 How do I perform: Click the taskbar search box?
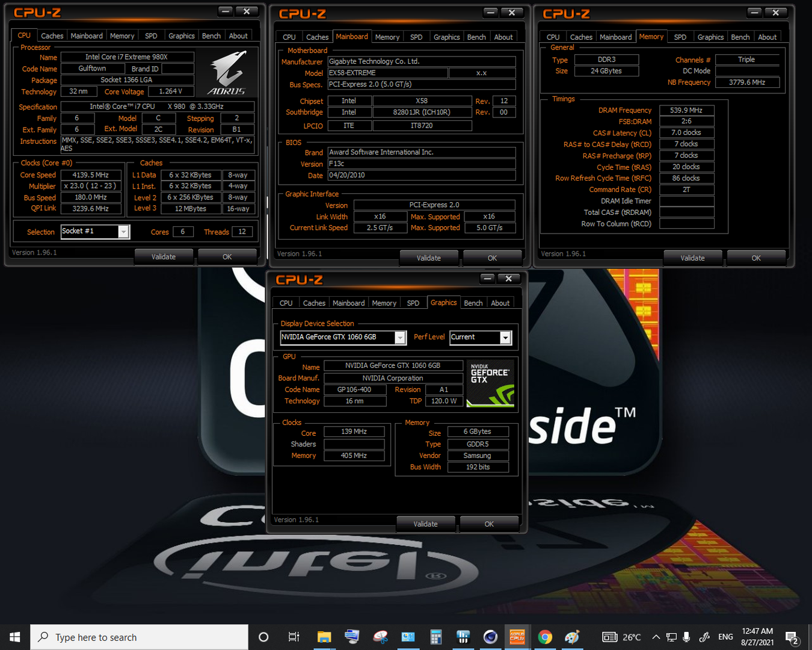coord(139,637)
